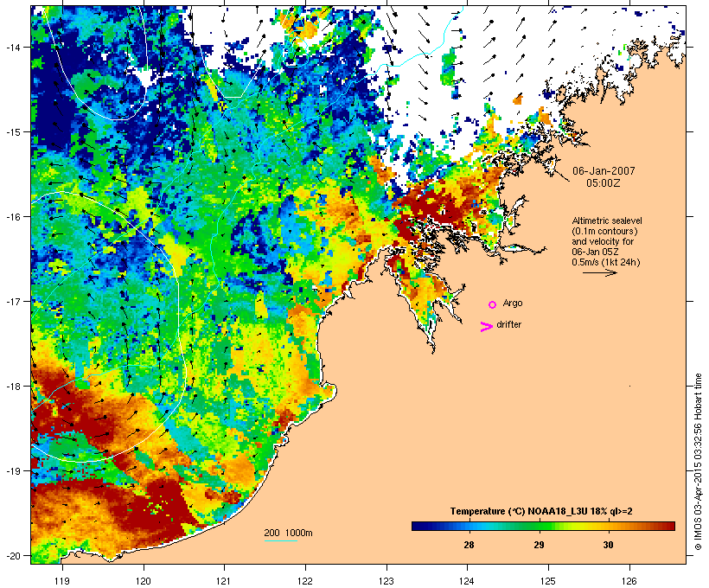Click longitude label 122
The width and height of the screenshot is (709, 588).
point(305,581)
